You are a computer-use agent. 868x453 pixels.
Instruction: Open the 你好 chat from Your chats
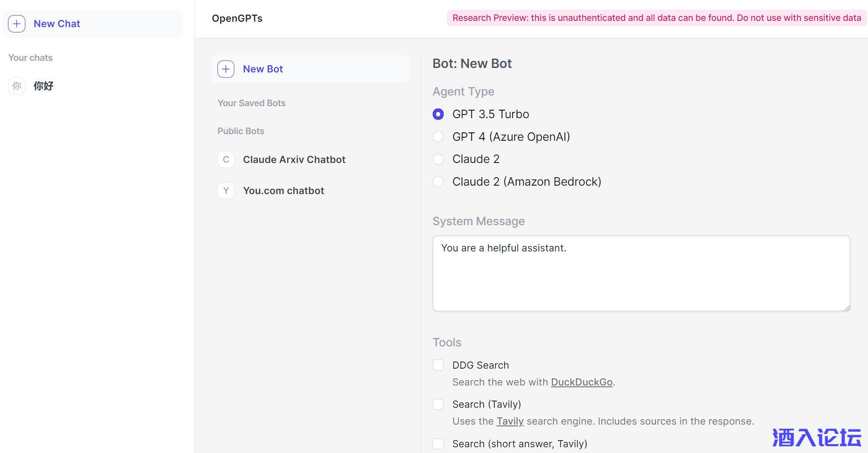[x=43, y=86]
